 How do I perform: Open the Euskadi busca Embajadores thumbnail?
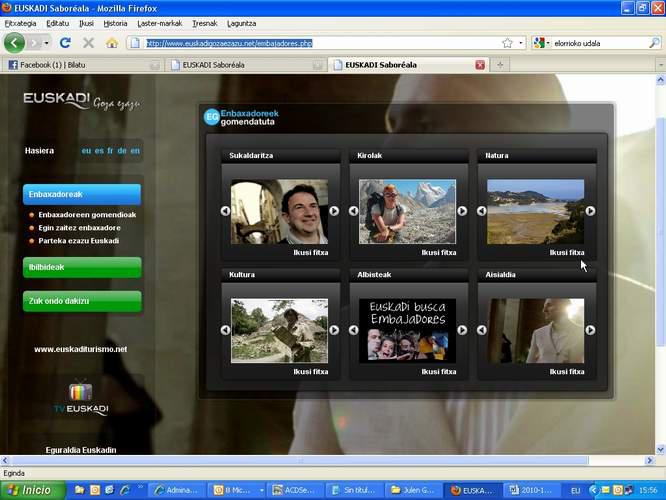(x=407, y=331)
